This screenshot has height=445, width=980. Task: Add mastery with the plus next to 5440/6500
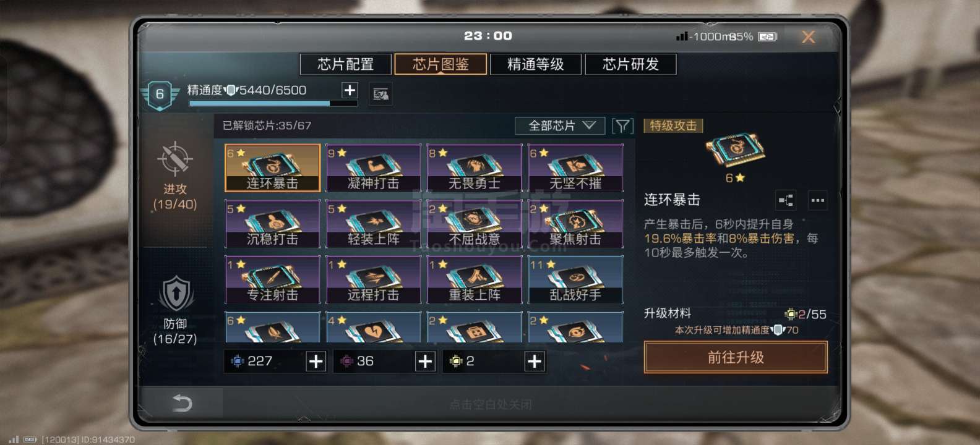(x=350, y=90)
